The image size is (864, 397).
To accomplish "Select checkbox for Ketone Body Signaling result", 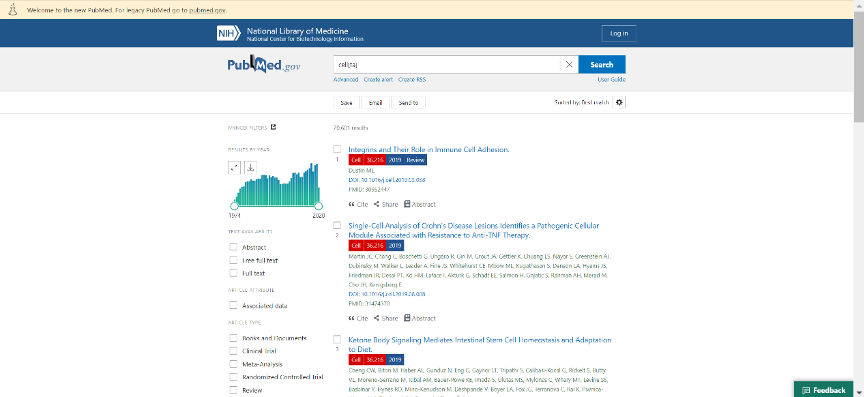I will tap(337, 339).
